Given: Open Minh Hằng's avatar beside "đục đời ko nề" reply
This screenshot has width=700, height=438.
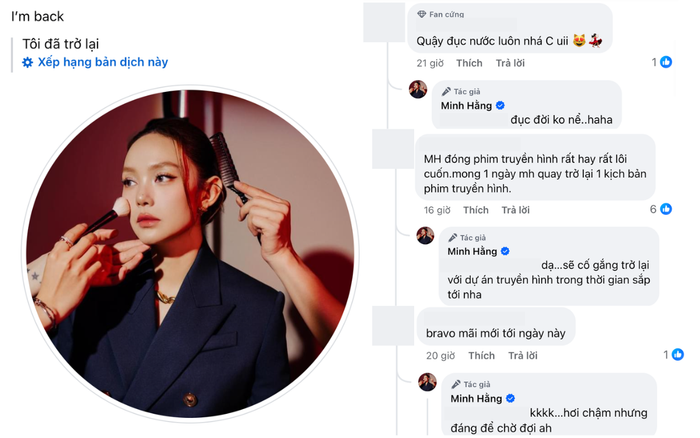Looking at the screenshot, I should point(418,90).
